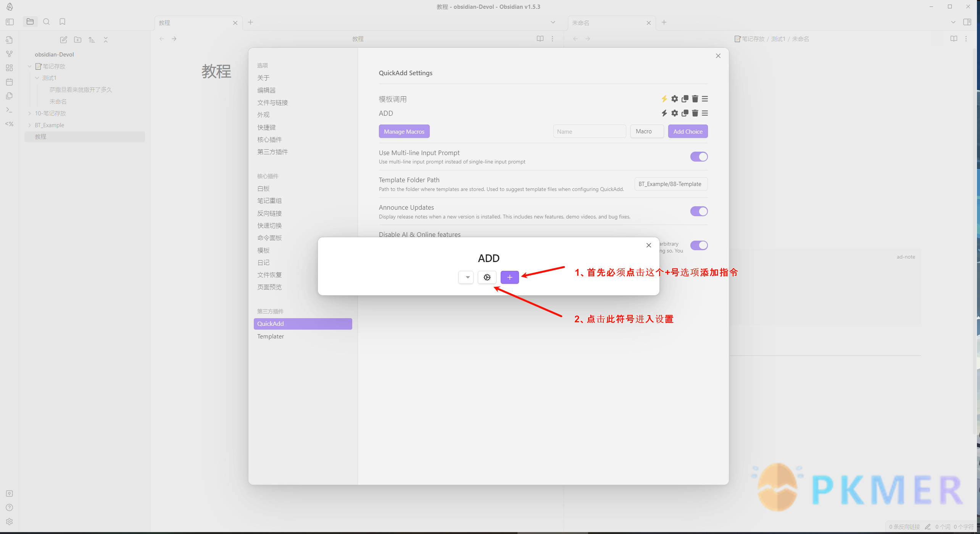Edit the Template Folder Path field
Screen dimensions: 980x534
coord(671,184)
